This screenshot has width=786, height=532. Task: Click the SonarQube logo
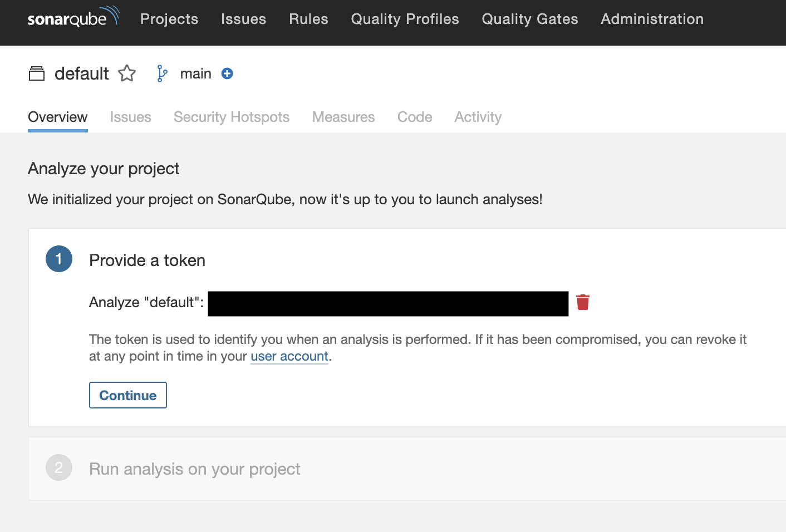pos(73,17)
